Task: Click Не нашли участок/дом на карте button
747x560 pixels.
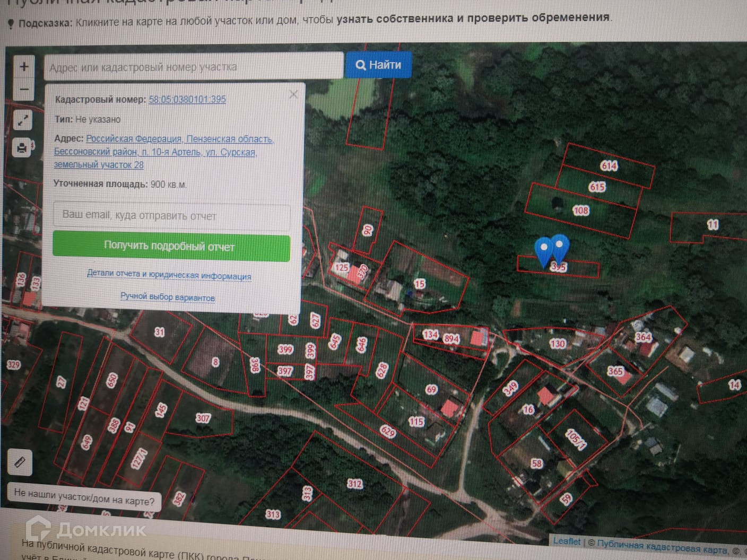Action: coord(84,497)
